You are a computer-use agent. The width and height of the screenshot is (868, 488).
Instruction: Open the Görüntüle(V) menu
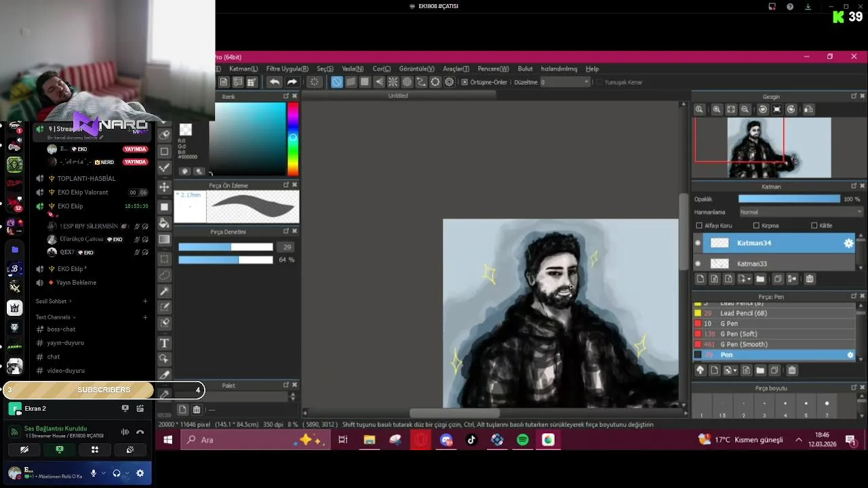click(x=417, y=68)
